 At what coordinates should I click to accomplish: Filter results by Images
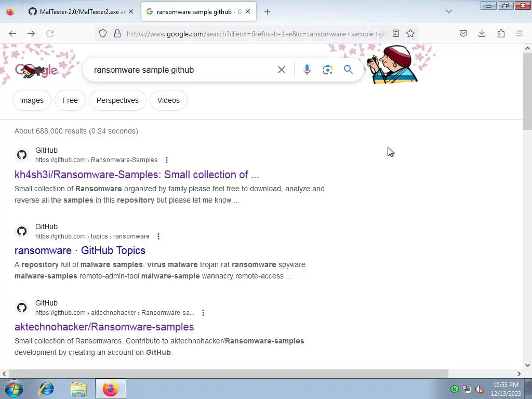click(32, 100)
